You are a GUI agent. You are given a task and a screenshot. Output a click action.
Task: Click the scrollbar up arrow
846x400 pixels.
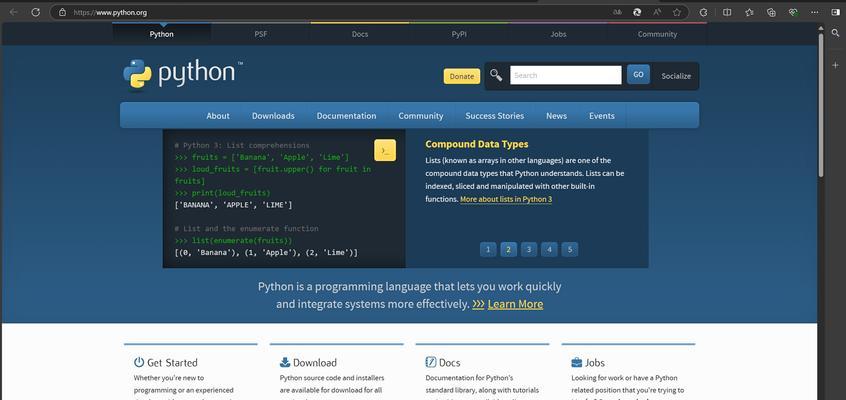[821, 27]
